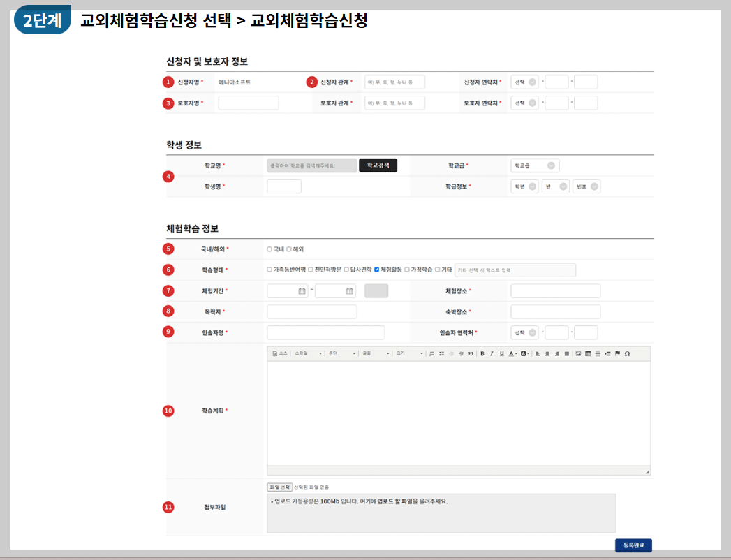The width and height of the screenshot is (731, 560).
Task: Insert numbered list in editor
Action: coord(431,353)
